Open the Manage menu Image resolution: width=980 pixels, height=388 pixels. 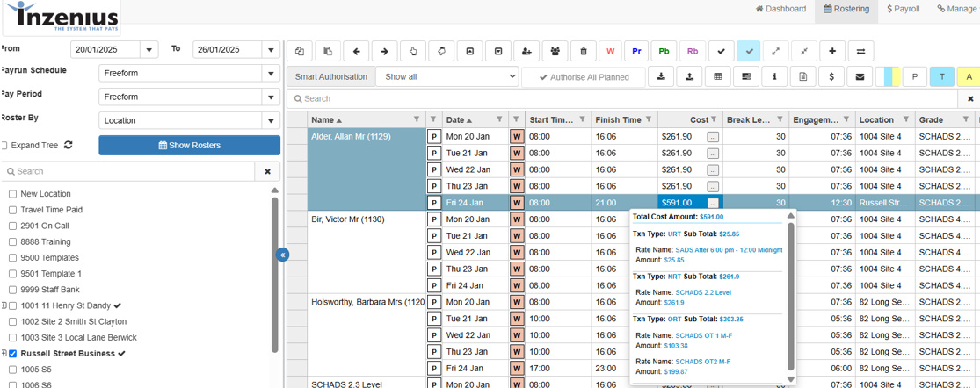coord(955,9)
